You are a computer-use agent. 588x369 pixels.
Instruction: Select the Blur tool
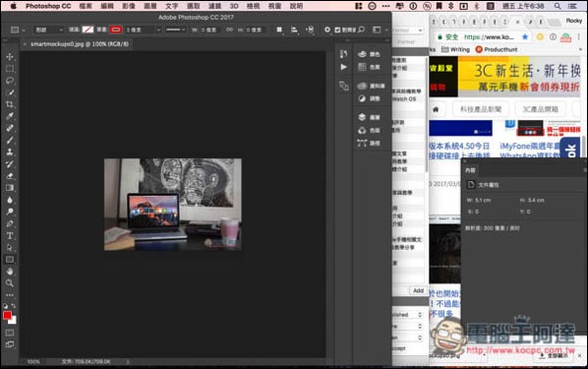10,200
